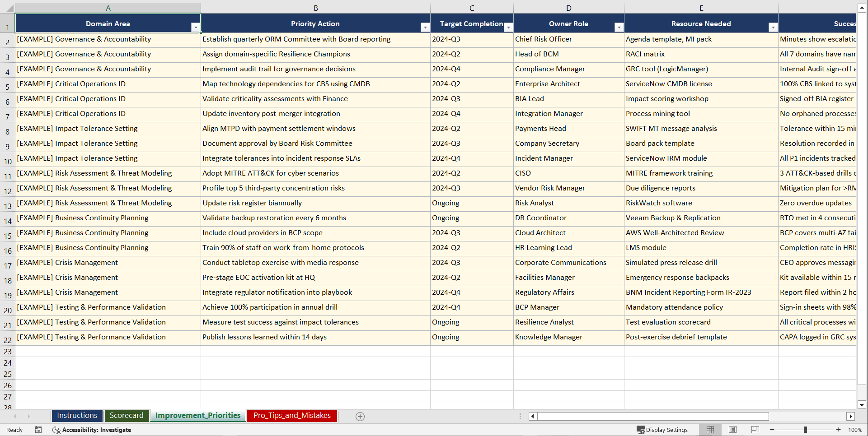Screen dimensions: 868x436
Task: Zoom in using the plus control
Action: [x=839, y=430]
